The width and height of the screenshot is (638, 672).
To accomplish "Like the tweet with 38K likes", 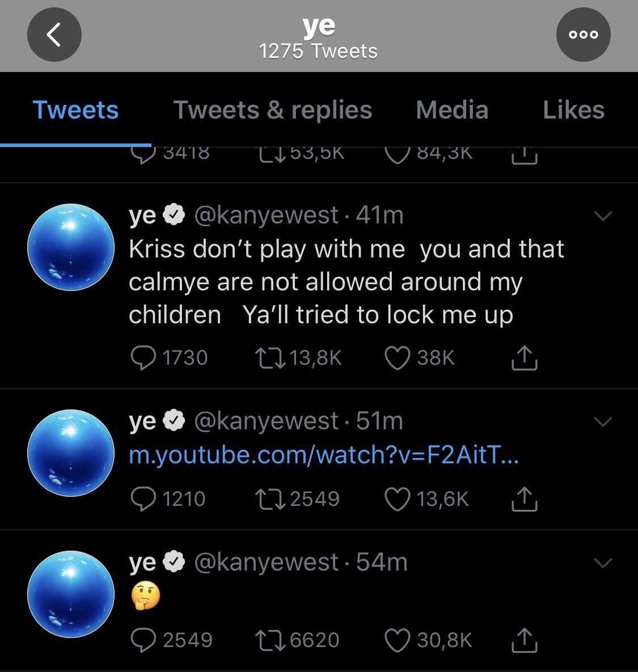I will point(397,358).
